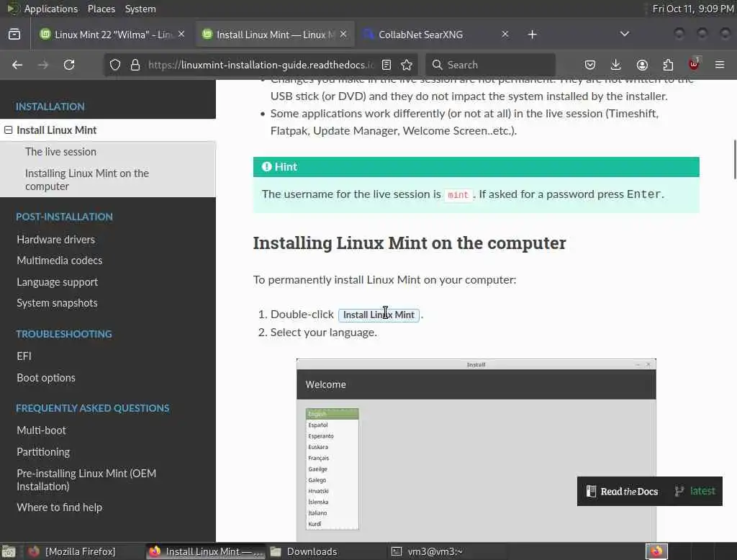Image resolution: width=737 pixels, height=560 pixels.
Task: Click the Install Linux Mint inline label
Action: 379,315
